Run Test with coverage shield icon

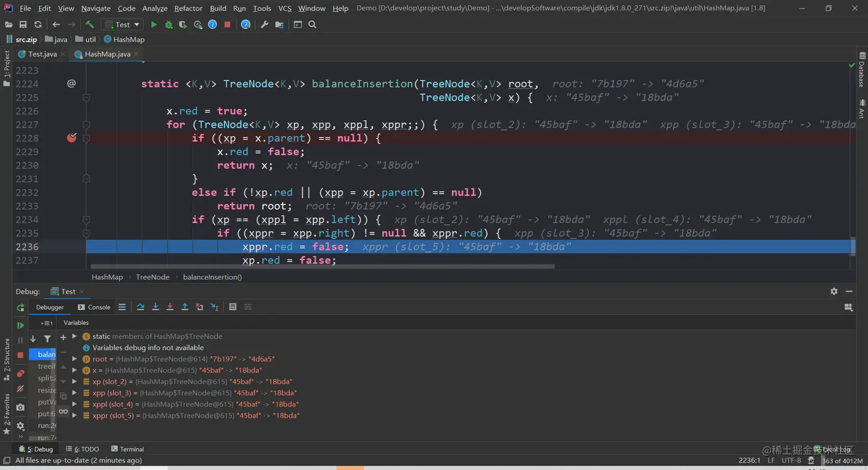point(183,25)
